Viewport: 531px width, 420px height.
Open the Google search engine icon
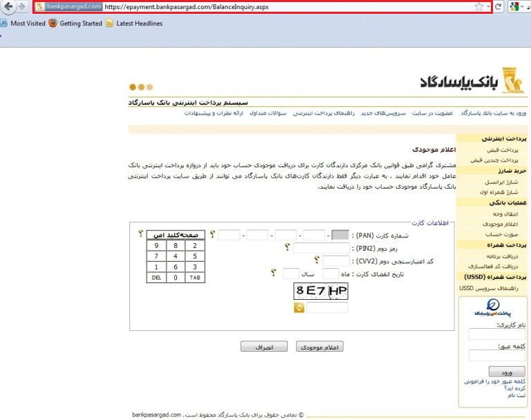pyautogui.click(x=514, y=7)
